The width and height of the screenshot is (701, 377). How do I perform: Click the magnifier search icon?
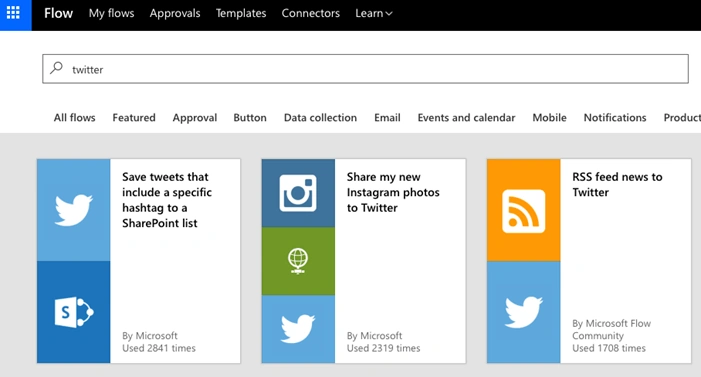(56, 68)
